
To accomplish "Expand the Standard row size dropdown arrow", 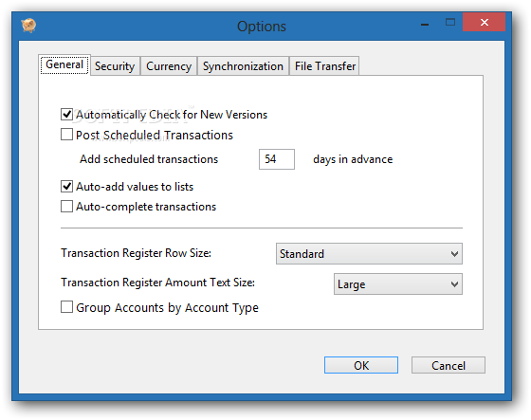I will tap(454, 254).
